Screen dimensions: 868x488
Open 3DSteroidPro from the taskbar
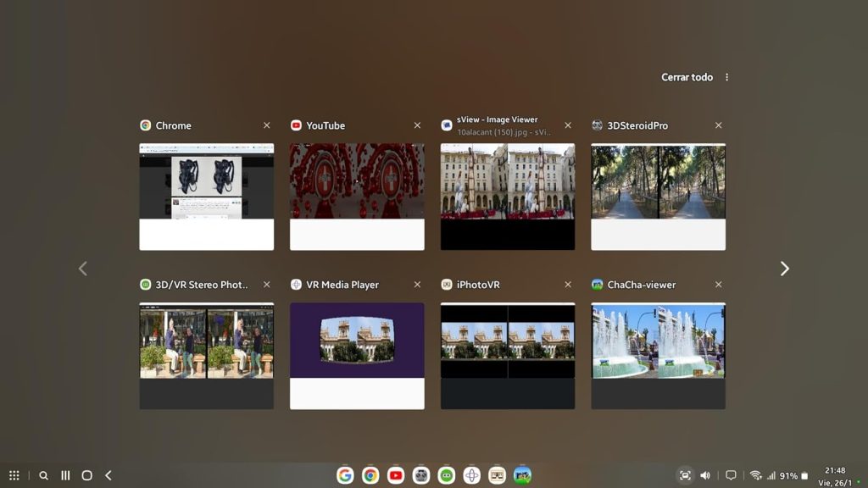(421, 475)
